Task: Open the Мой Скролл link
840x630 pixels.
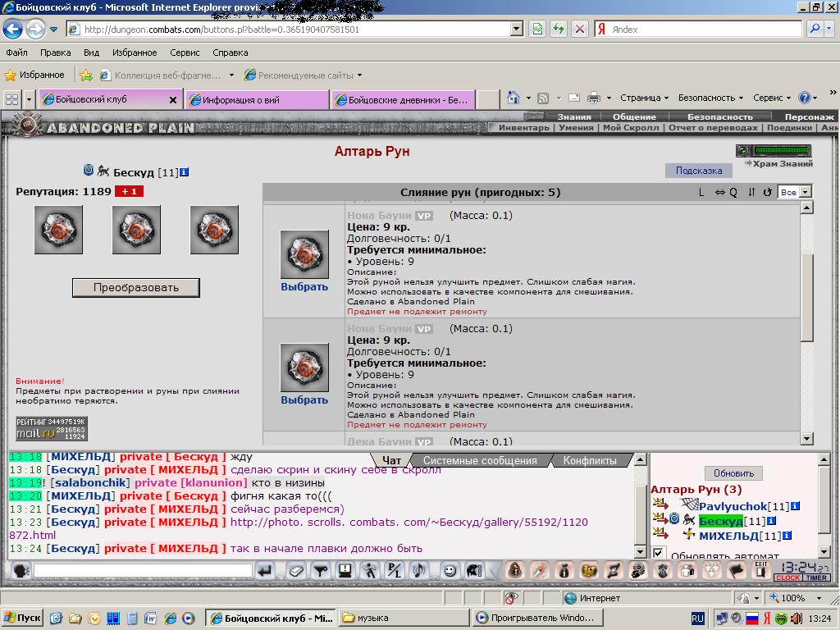Action: coord(631,127)
